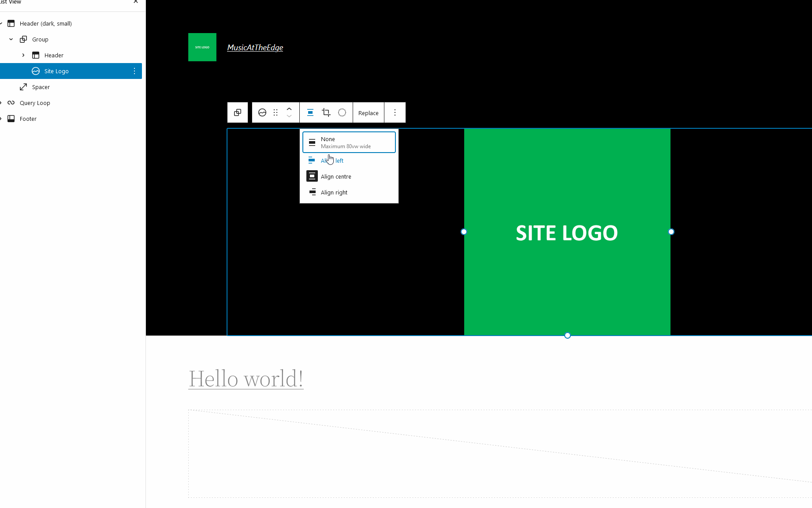The height and width of the screenshot is (508, 812).
Task: Open the Site Logo options menu in List View
Action: (134, 71)
